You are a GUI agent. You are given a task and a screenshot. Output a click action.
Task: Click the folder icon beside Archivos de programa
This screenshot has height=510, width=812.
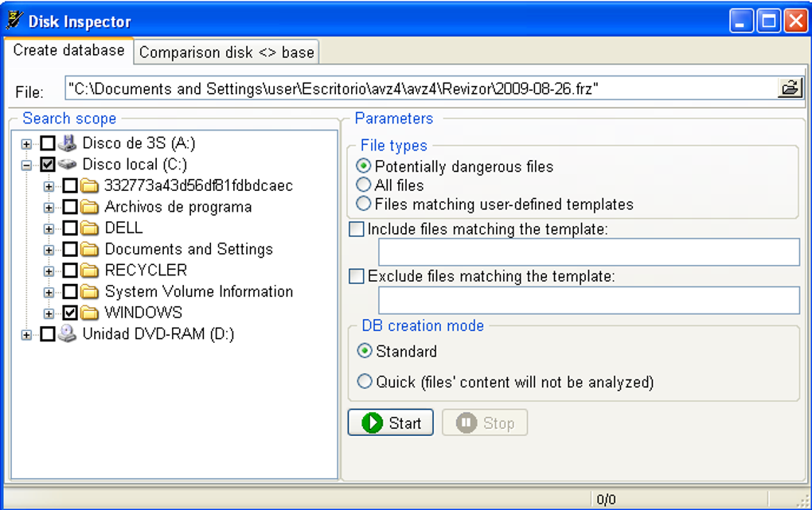click(90, 207)
